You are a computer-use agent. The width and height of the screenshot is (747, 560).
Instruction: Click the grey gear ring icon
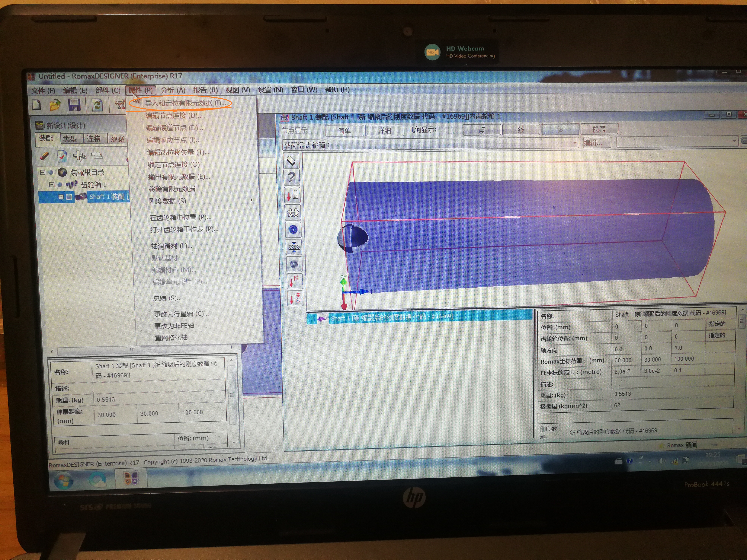pos(294,264)
